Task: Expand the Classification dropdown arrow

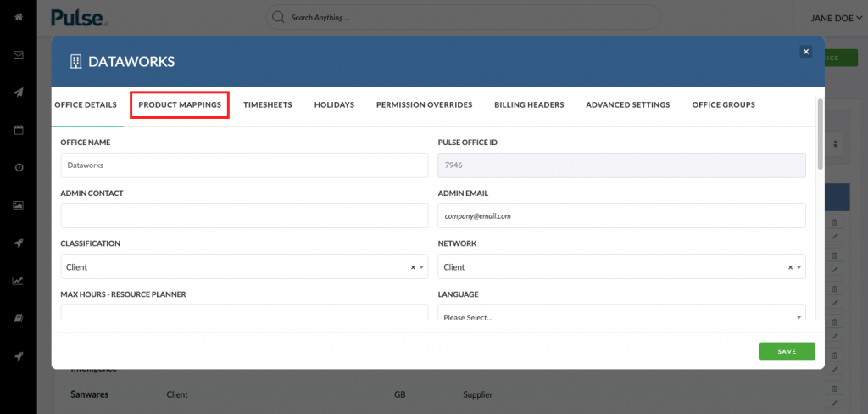Action: coord(422,267)
